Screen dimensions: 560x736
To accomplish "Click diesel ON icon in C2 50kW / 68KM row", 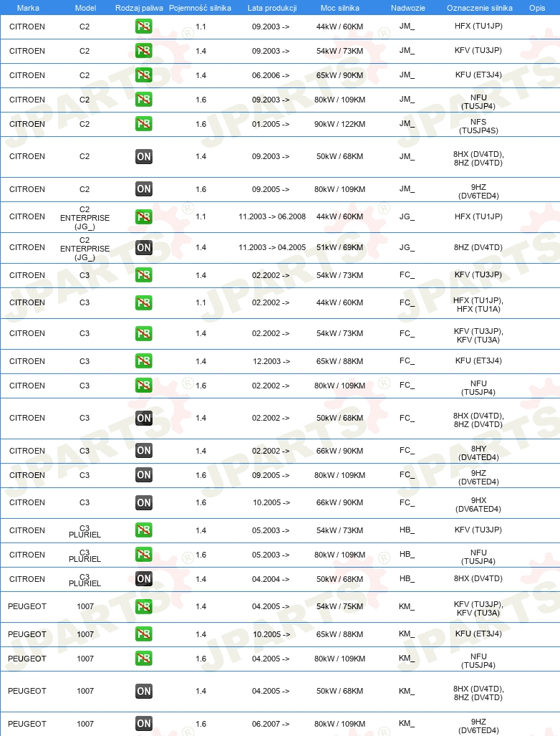I will point(143,156).
